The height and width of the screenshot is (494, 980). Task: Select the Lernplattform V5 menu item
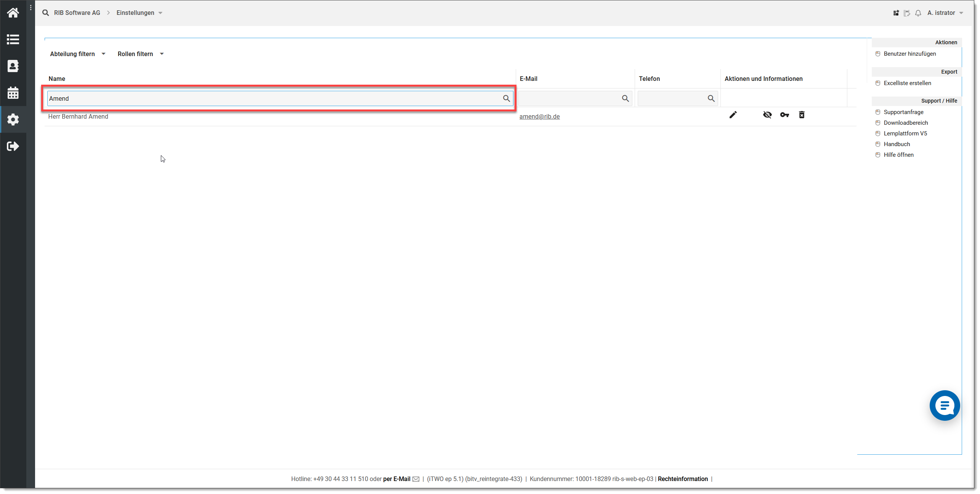click(x=906, y=133)
